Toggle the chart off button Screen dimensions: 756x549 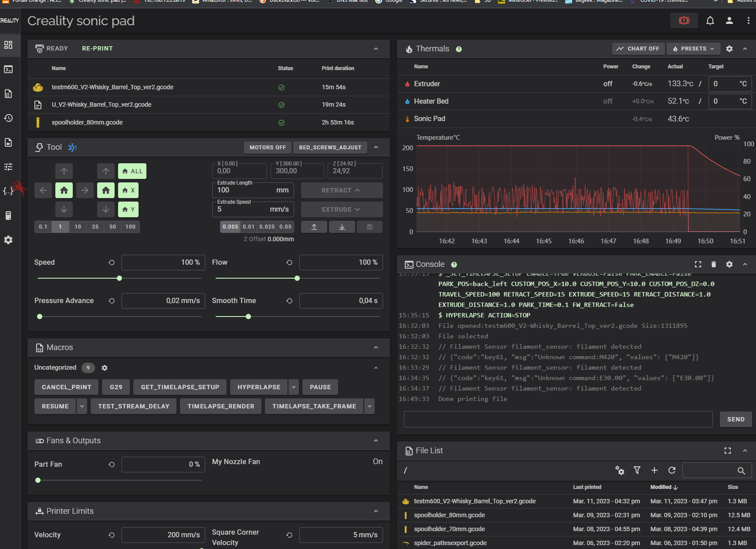click(x=638, y=49)
